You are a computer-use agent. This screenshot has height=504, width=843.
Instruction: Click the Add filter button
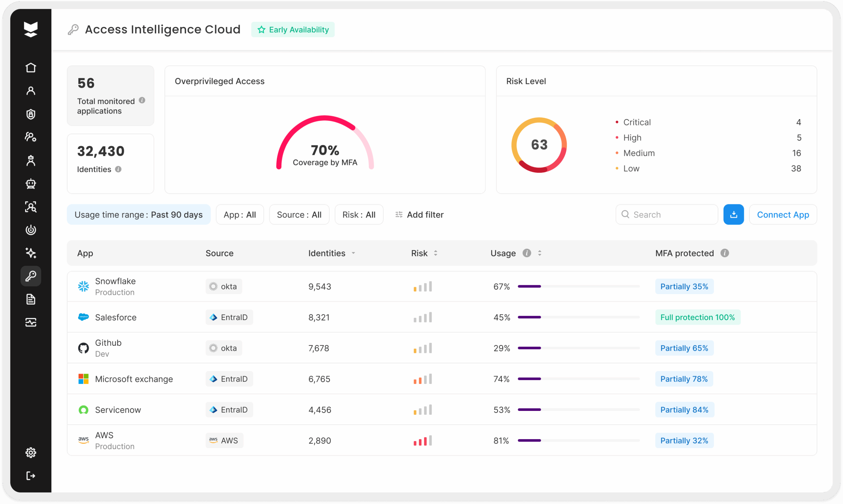click(x=419, y=214)
